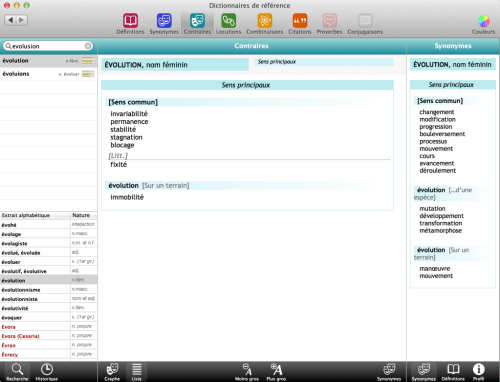Select the Combinaisons dictionary icon
Screen dimensions: 500x382
coord(264,24)
